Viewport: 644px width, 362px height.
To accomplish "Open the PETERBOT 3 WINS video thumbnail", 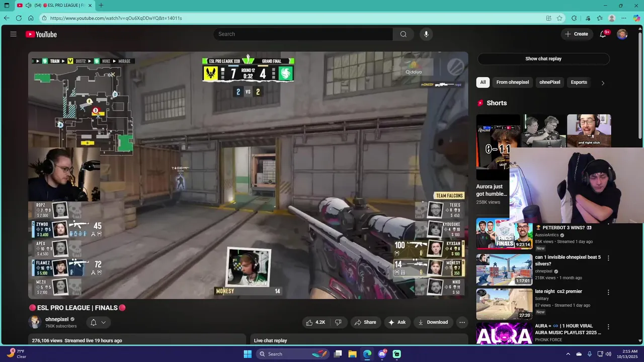I will [504, 234].
